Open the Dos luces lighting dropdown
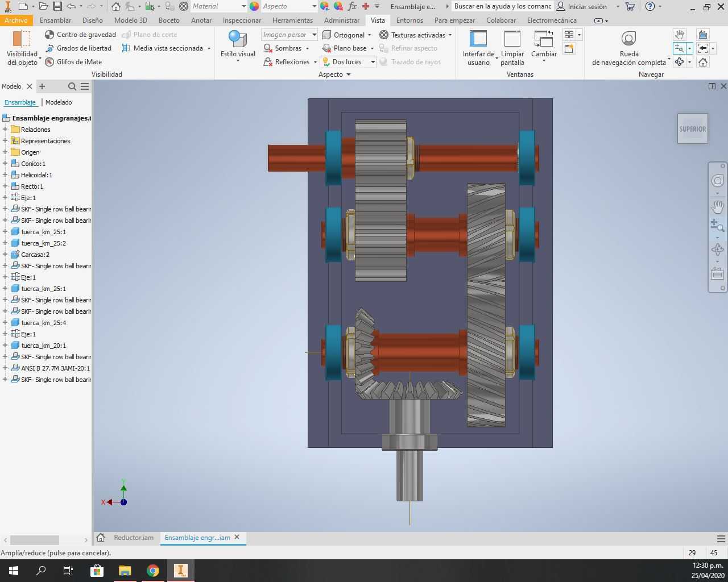The height and width of the screenshot is (582, 728). point(348,62)
